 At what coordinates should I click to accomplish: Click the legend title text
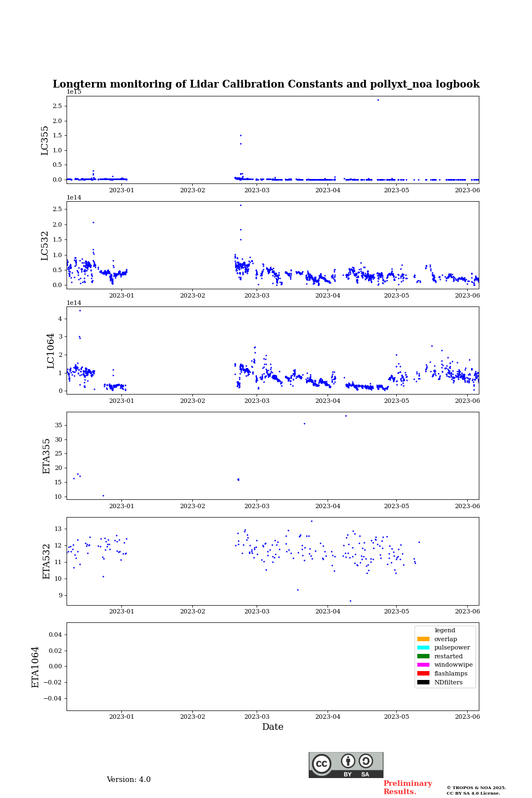[445, 630]
